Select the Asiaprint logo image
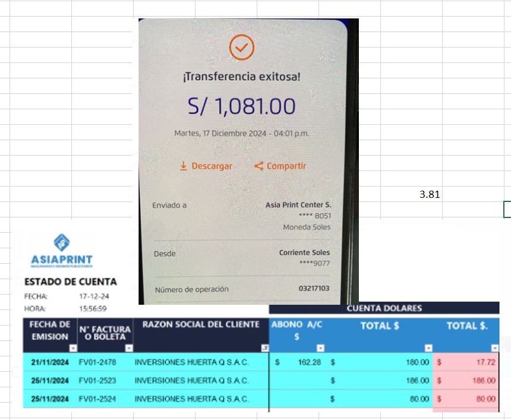Image resolution: width=511 pixels, height=420 pixels. coord(61,250)
